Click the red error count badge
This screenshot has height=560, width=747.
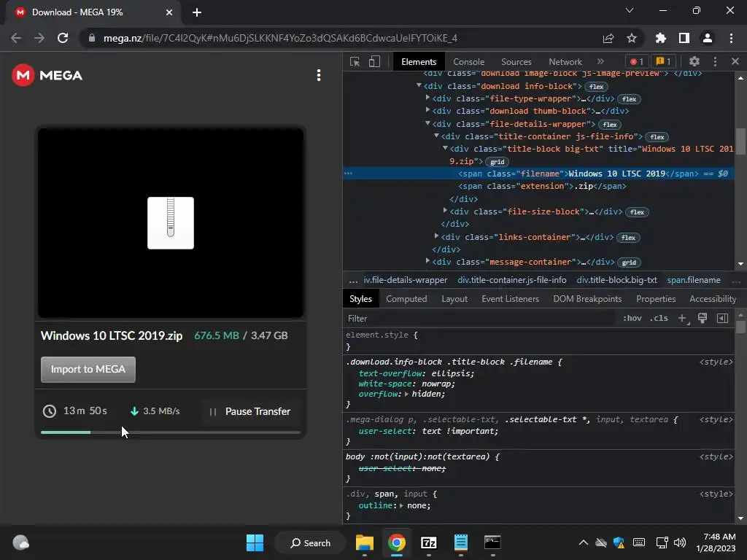(637, 61)
